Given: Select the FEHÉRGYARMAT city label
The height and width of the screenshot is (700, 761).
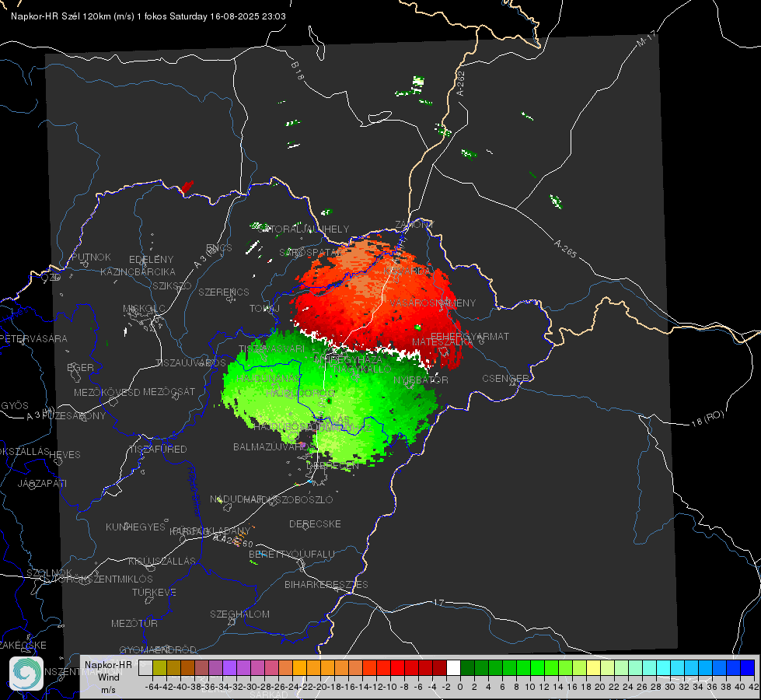Looking at the screenshot, I should click(470, 336).
